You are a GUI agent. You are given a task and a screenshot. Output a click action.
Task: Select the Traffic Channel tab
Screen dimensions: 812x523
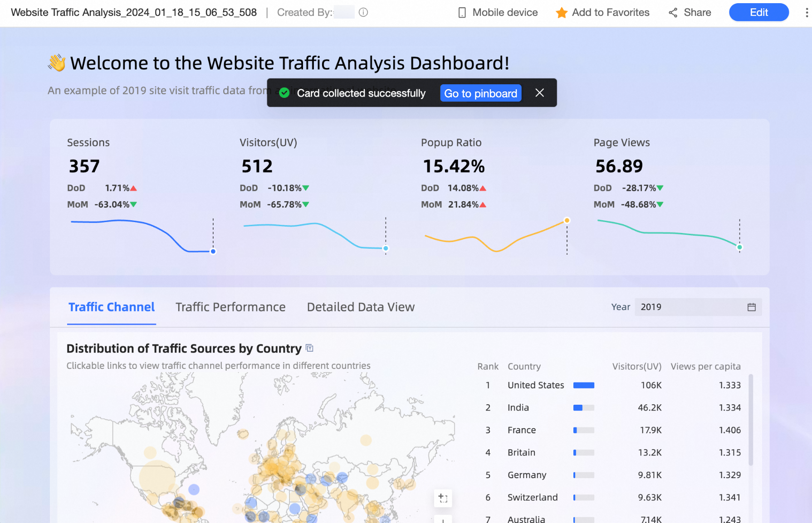point(112,307)
